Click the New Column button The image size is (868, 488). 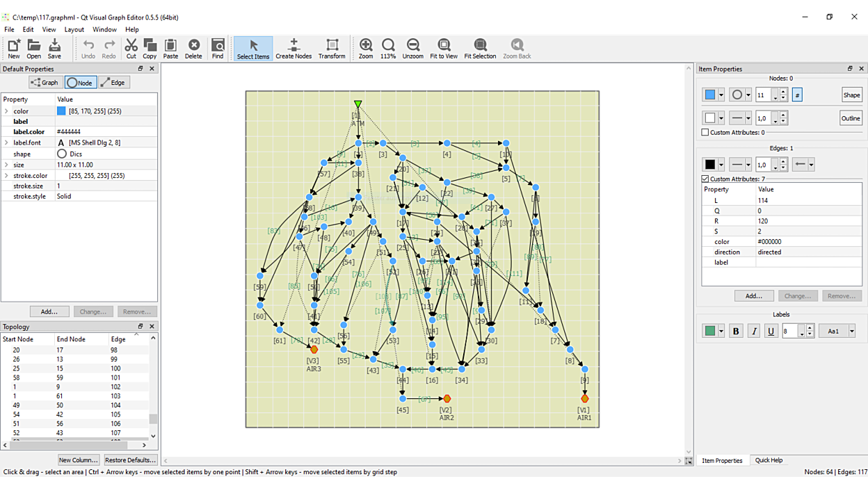point(78,460)
